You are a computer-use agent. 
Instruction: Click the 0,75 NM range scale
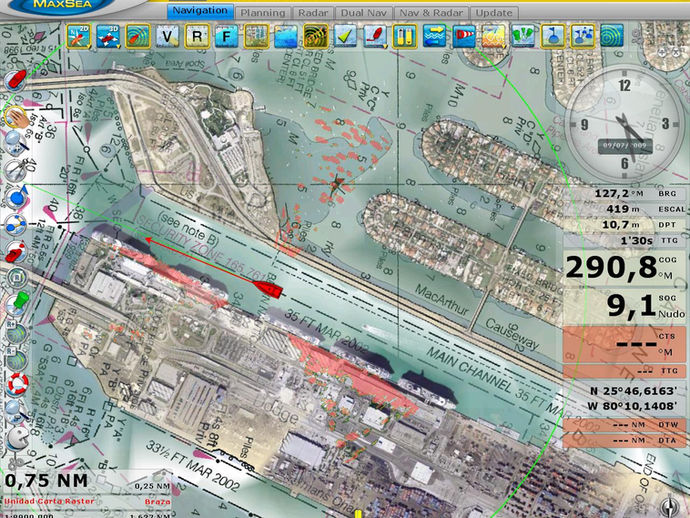[x=46, y=481]
